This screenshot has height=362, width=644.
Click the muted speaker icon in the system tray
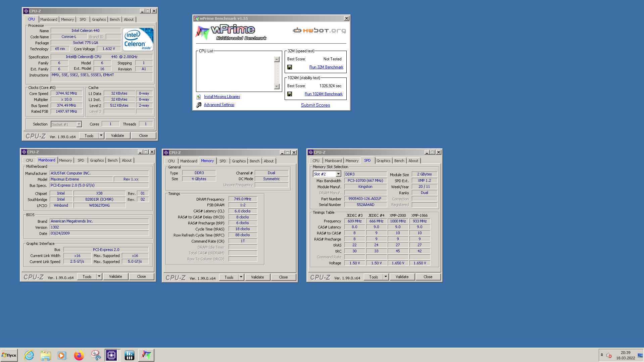tap(609, 355)
